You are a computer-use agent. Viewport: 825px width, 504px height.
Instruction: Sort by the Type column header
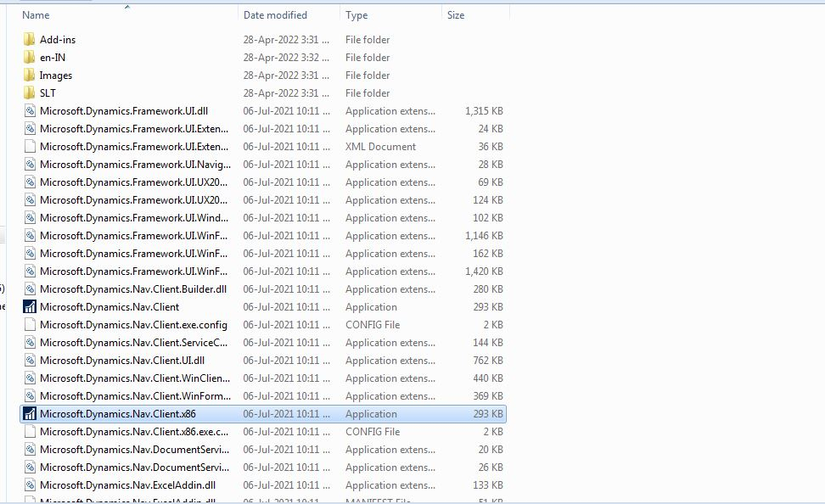pos(356,14)
